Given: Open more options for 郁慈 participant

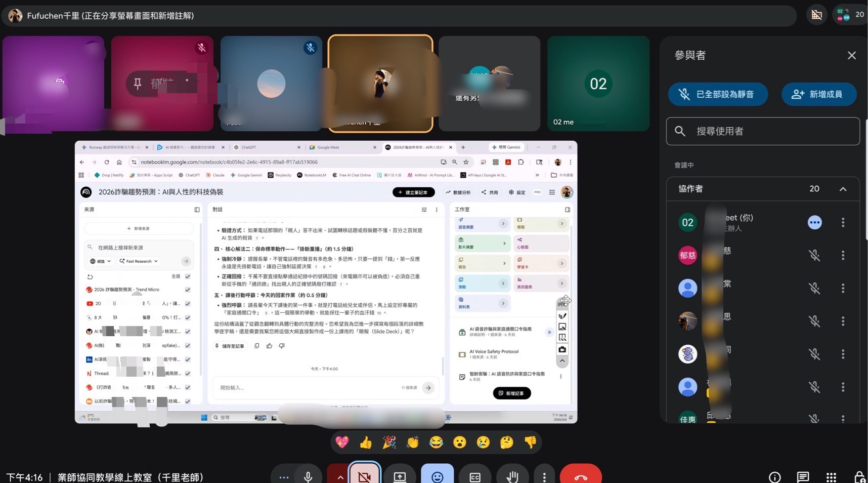Looking at the screenshot, I should 843,255.
